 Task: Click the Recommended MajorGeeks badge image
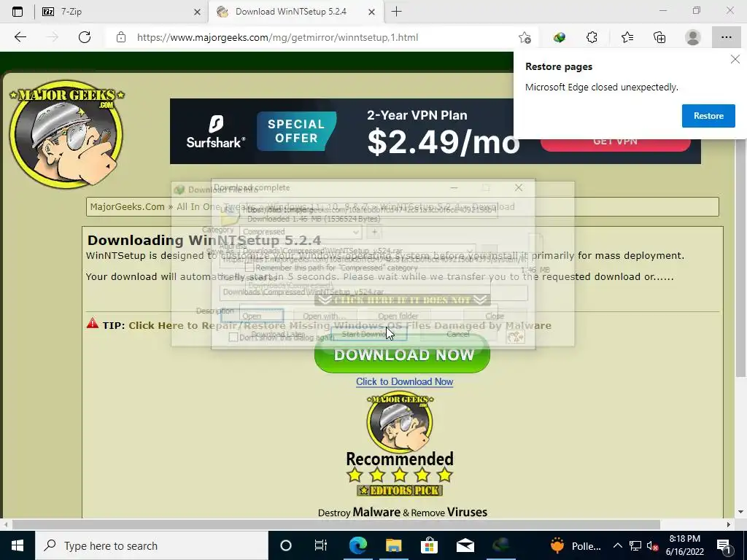click(400, 429)
